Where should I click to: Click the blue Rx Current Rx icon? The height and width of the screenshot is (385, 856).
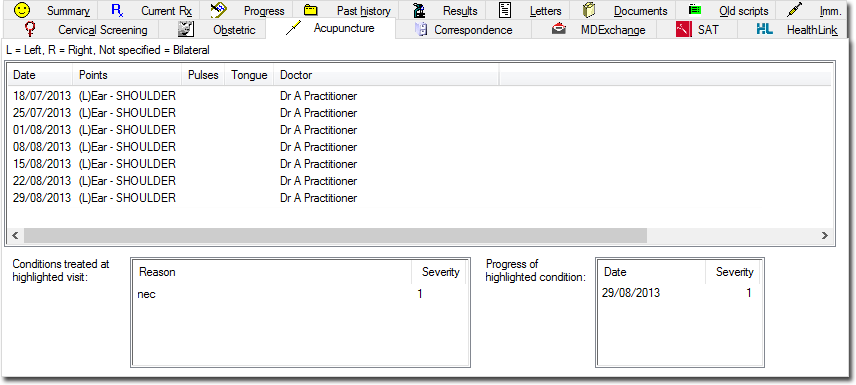[117, 10]
